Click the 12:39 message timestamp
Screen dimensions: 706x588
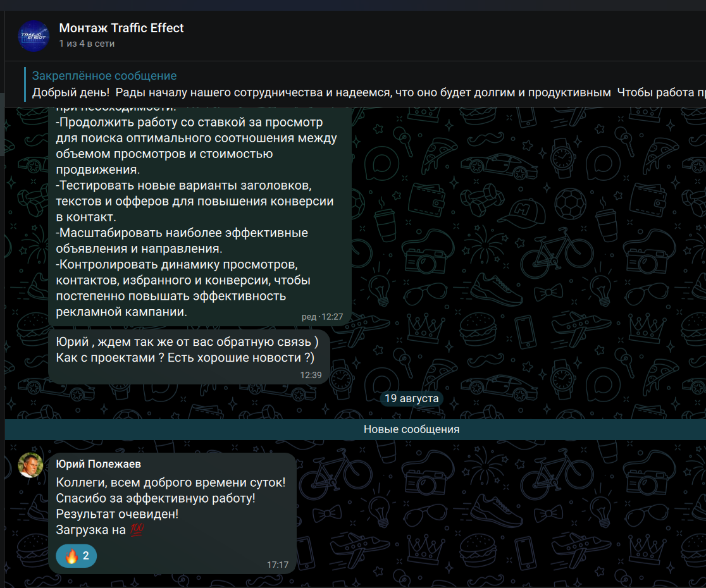tap(311, 375)
